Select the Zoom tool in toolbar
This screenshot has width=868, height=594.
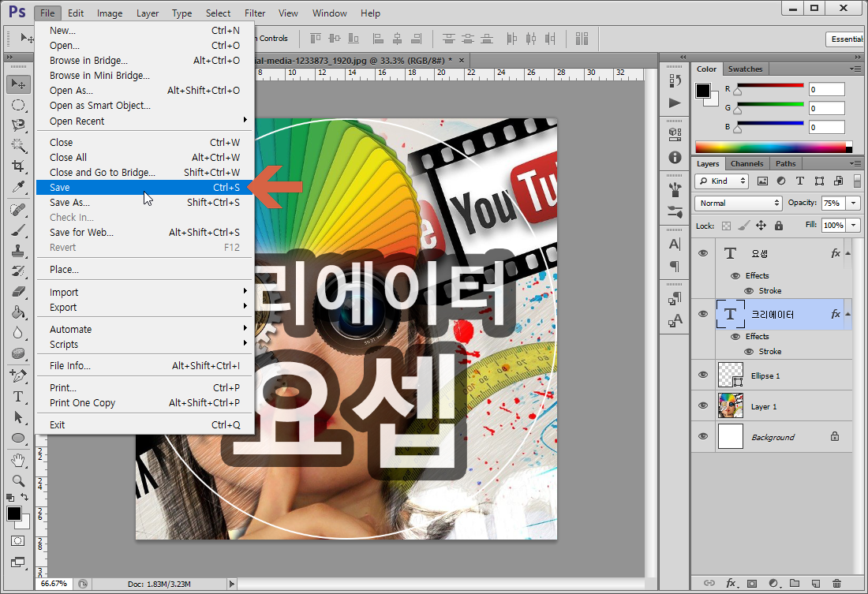point(18,480)
